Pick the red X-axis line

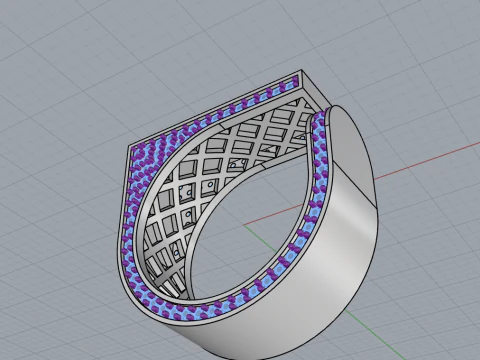pos(427,161)
